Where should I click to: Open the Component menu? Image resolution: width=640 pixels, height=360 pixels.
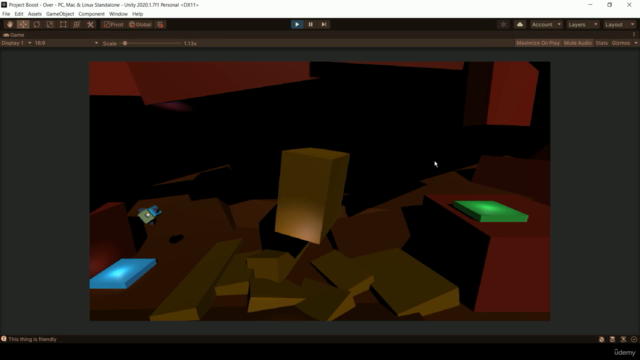pos(91,14)
